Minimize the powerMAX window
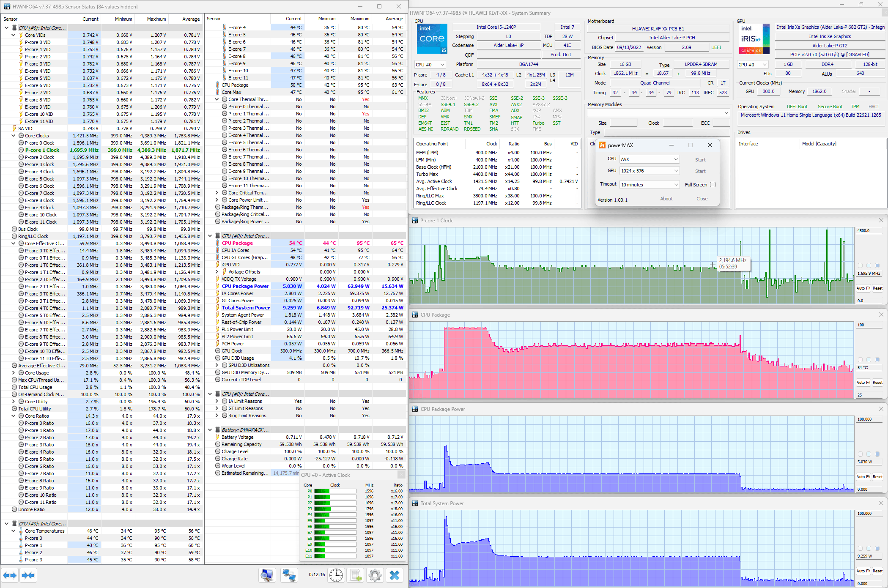Viewport: 888px width, 588px height. [671, 145]
